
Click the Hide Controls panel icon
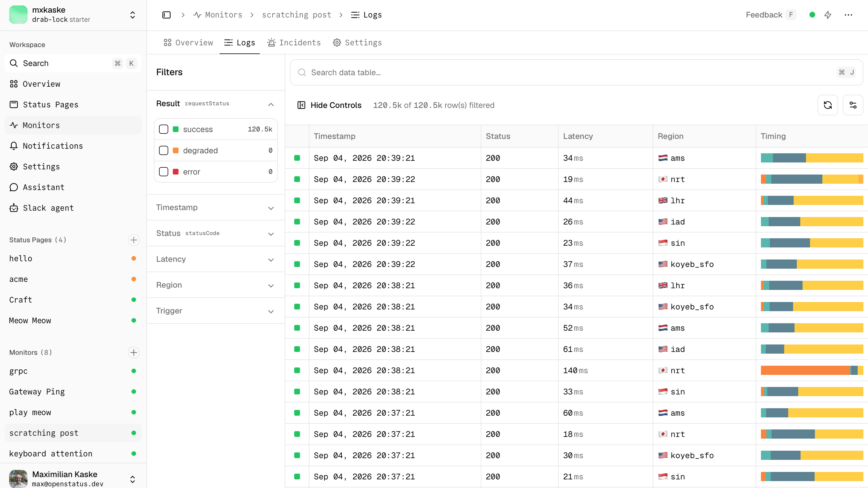coord(301,105)
